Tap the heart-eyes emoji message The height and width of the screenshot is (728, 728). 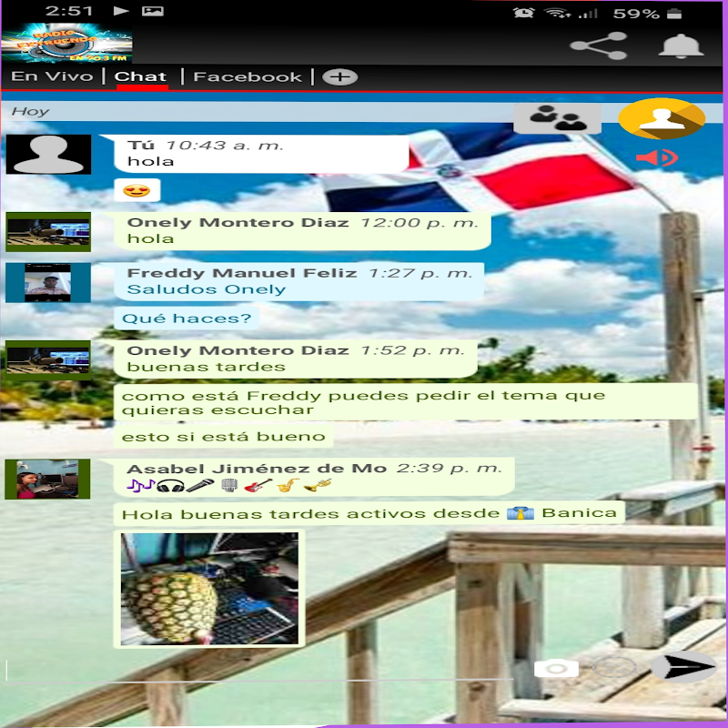tap(137, 190)
